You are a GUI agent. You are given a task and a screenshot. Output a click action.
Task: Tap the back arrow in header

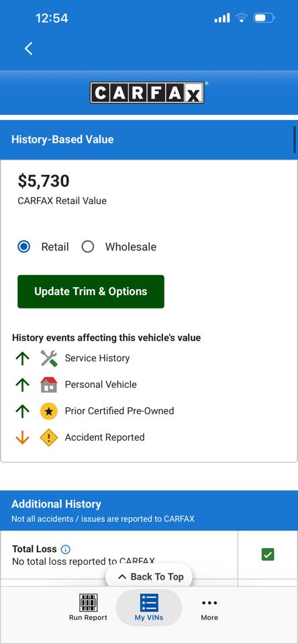pos(28,48)
